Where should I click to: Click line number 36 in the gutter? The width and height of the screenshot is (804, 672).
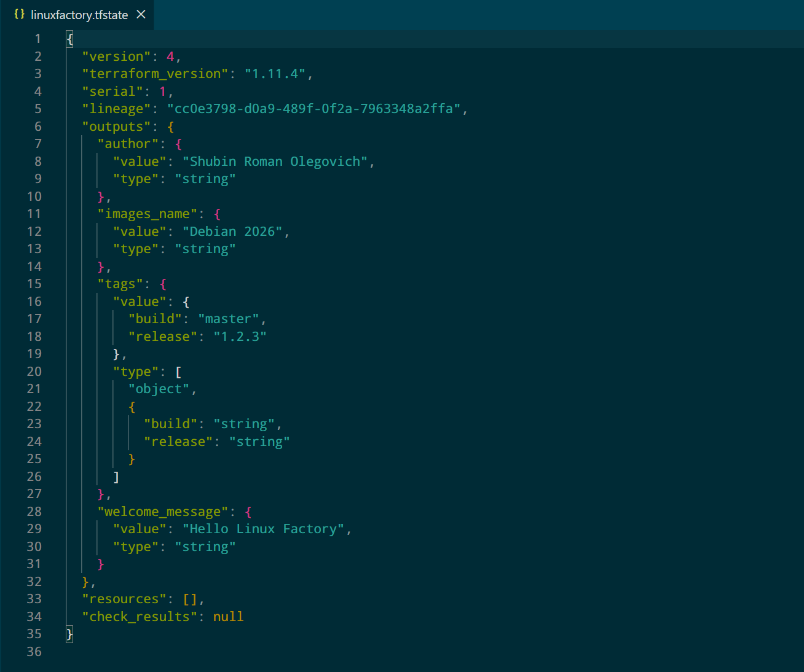34,652
